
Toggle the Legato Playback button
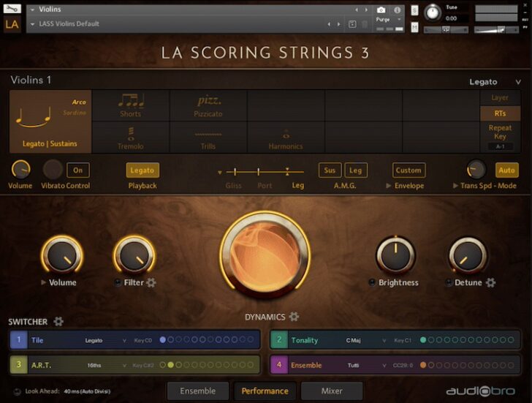(142, 170)
